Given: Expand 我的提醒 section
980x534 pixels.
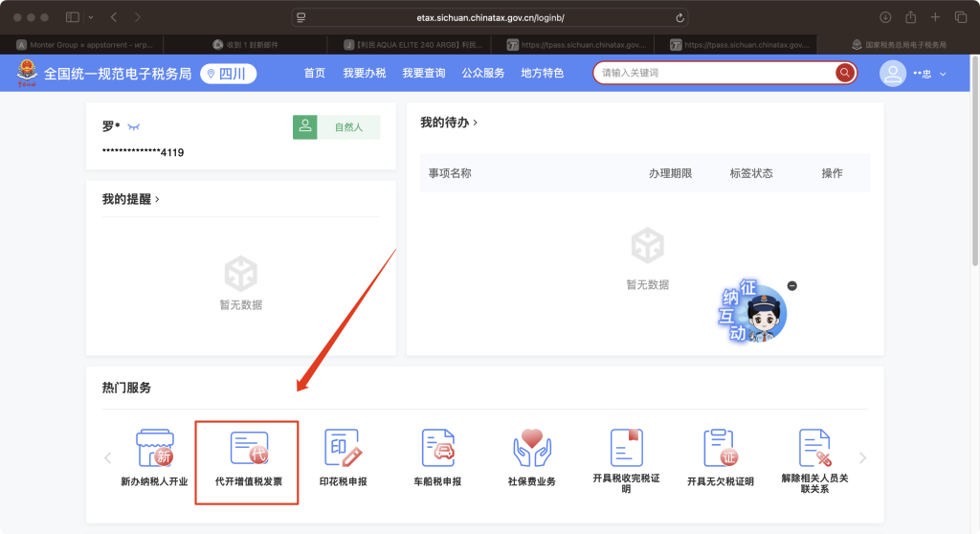Looking at the screenshot, I should (131, 199).
